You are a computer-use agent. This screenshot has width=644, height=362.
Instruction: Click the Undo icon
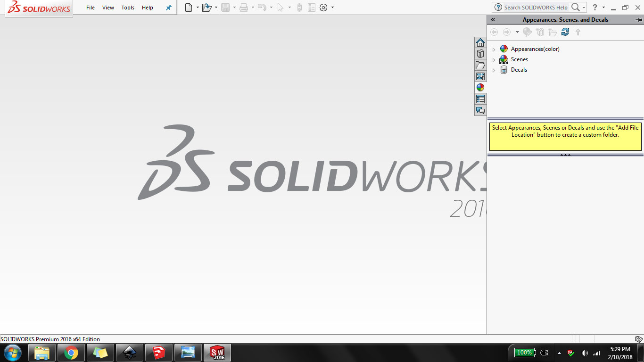(x=262, y=8)
